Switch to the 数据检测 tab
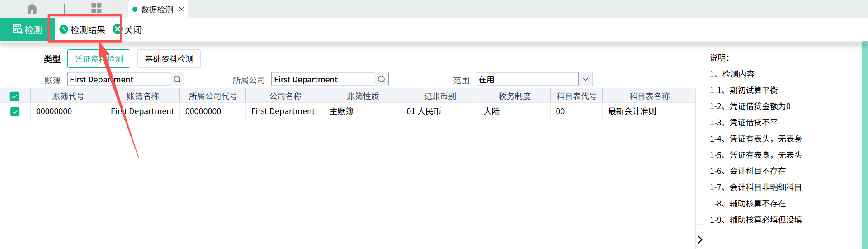 156,10
